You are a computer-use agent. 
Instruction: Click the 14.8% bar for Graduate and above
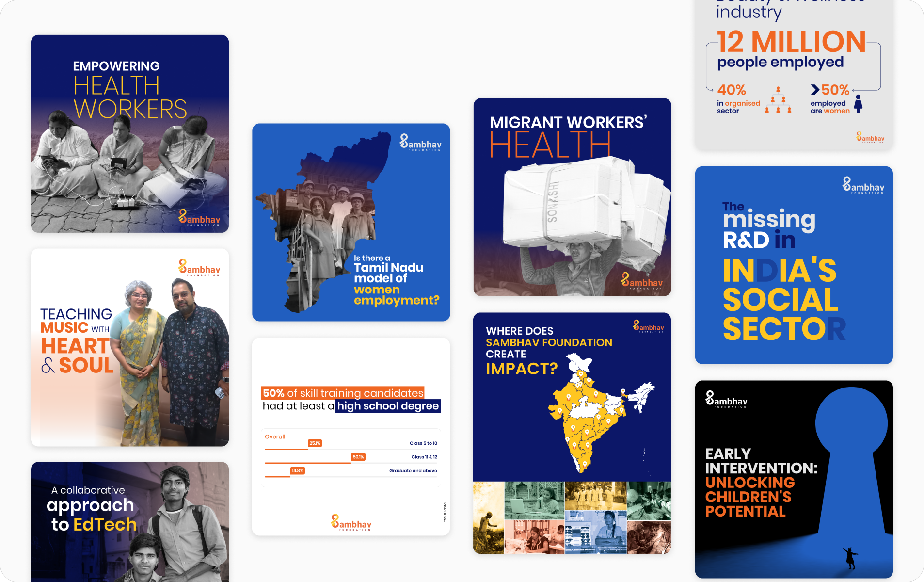tap(277, 477)
